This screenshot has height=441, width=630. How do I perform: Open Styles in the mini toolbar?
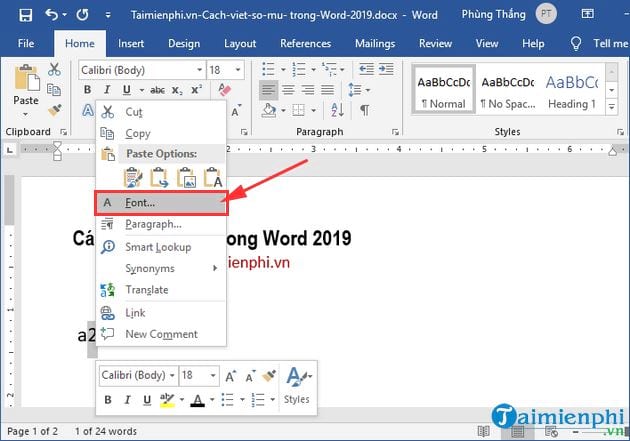point(297,384)
